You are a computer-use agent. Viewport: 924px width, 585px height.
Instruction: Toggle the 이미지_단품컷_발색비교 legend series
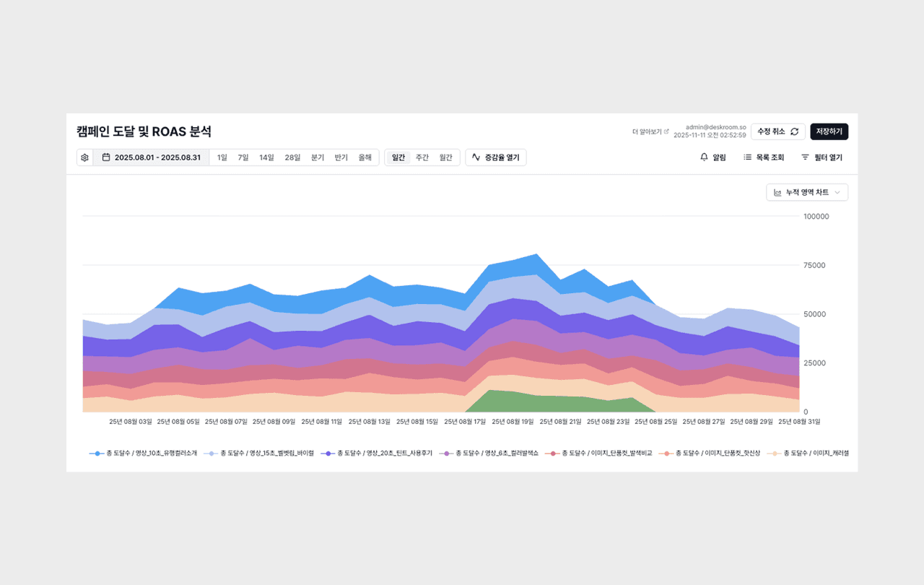(598, 453)
